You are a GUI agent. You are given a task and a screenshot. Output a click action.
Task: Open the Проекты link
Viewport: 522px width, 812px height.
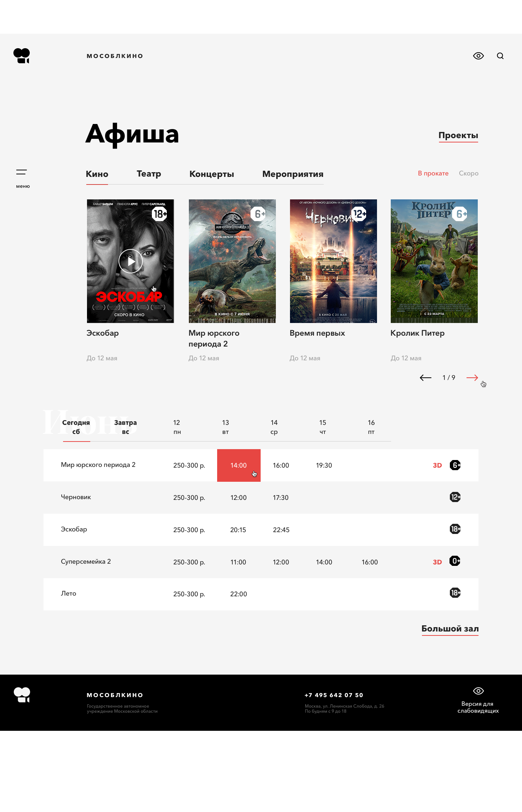(x=459, y=136)
